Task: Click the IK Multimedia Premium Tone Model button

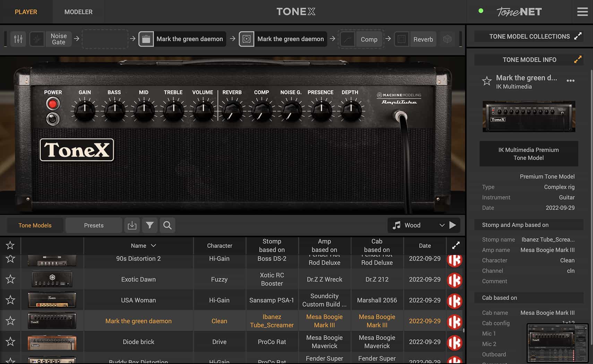Action: pos(528,154)
